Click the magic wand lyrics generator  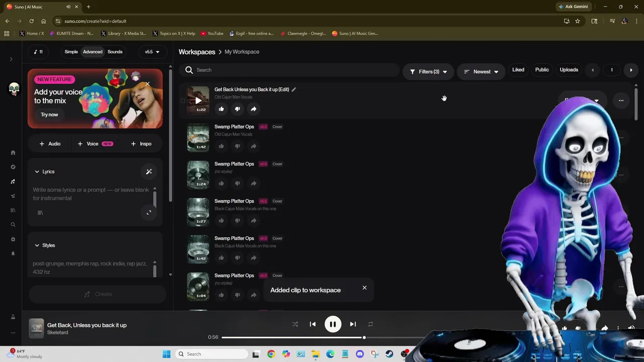tap(149, 171)
